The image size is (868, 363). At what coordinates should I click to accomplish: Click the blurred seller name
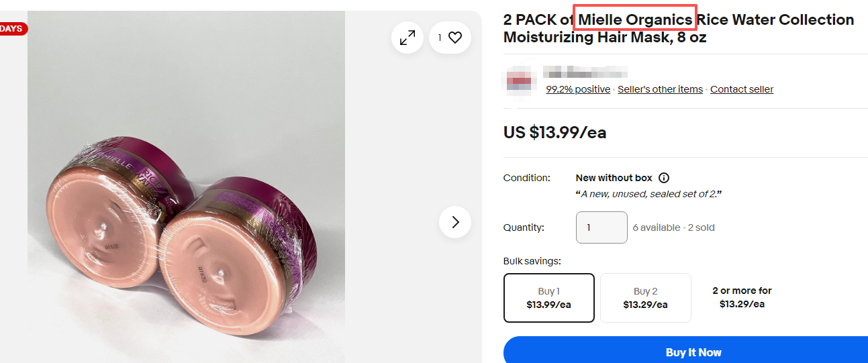click(585, 72)
